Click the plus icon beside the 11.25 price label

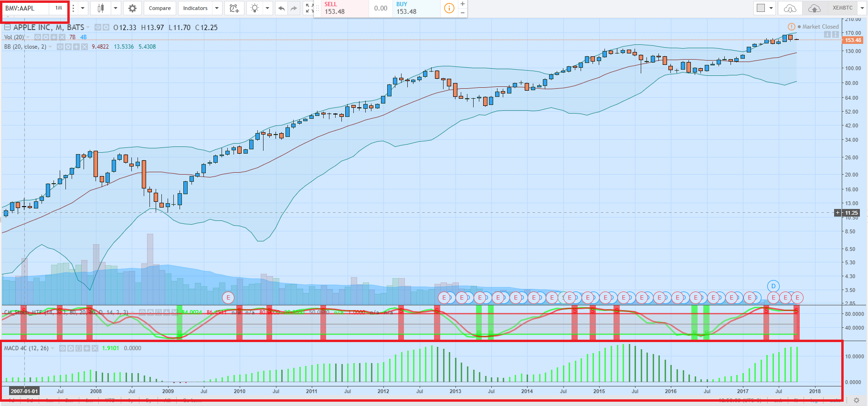pos(837,213)
